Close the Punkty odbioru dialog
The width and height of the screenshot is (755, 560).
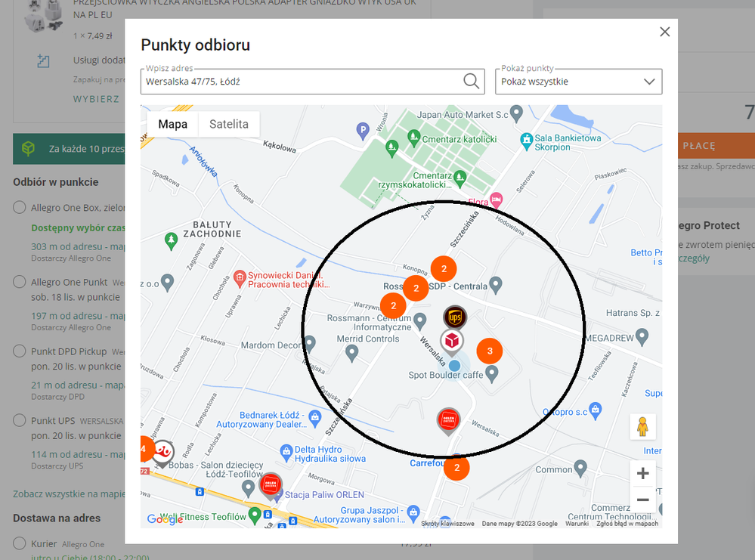(x=664, y=32)
